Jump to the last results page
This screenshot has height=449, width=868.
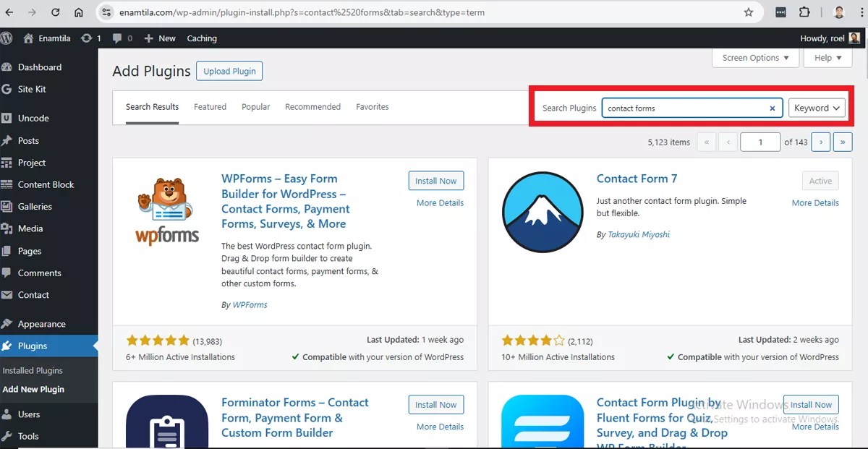(843, 142)
